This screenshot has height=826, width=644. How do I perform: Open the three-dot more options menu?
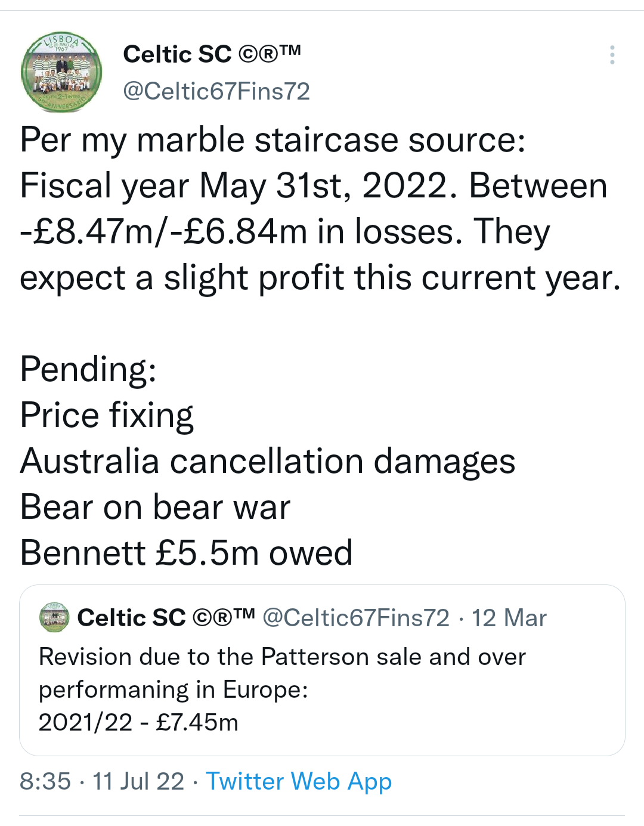pos(612,55)
